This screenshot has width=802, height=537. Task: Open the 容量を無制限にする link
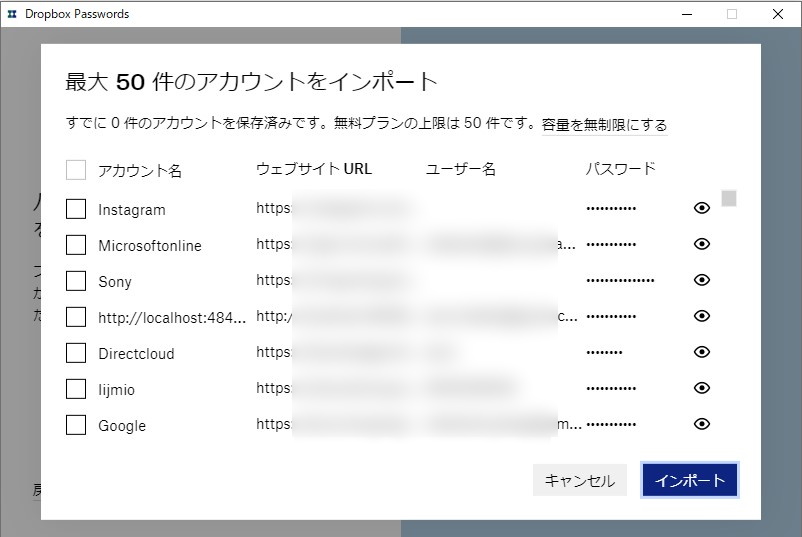coord(604,125)
